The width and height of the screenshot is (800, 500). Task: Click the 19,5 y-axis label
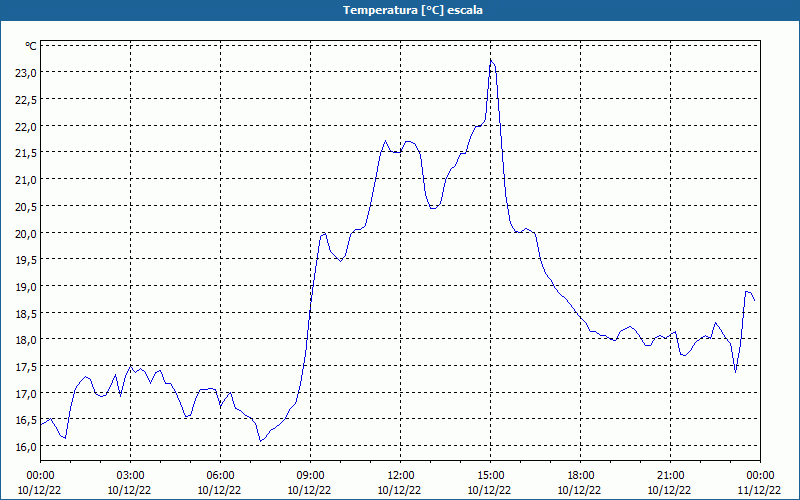[x=26, y=260]
